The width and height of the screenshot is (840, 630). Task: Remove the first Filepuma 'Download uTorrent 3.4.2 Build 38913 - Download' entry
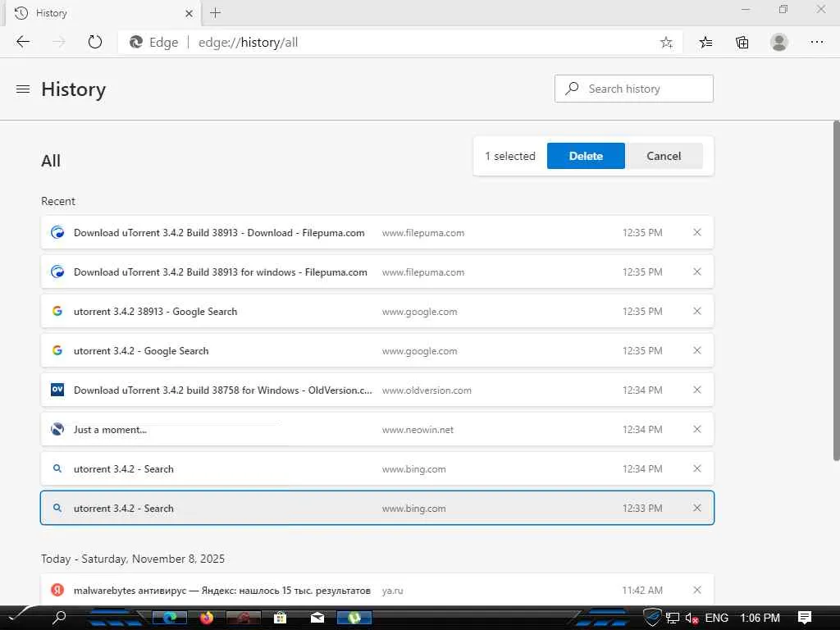click(697, 232)
